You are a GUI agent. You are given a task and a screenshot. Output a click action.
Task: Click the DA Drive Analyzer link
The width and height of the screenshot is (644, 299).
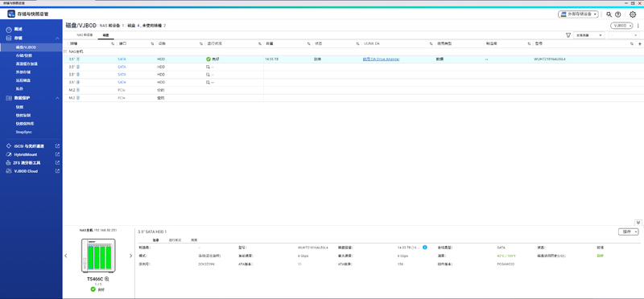click(x=381, y=59)
